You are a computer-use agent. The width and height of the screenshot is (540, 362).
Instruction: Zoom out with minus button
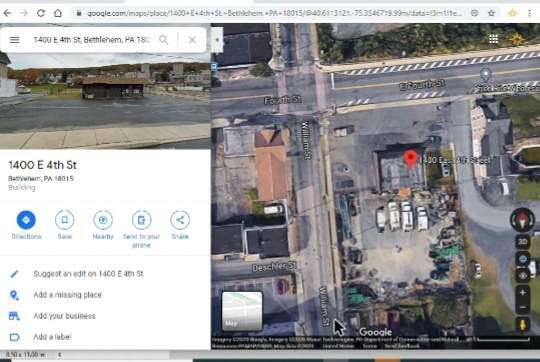522,307
